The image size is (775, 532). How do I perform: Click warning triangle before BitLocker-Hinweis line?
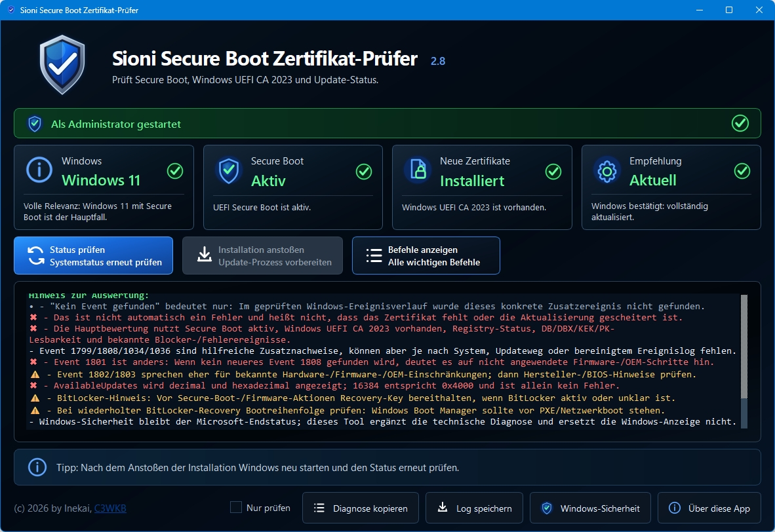pyautogui.click(x=35, y=398)
